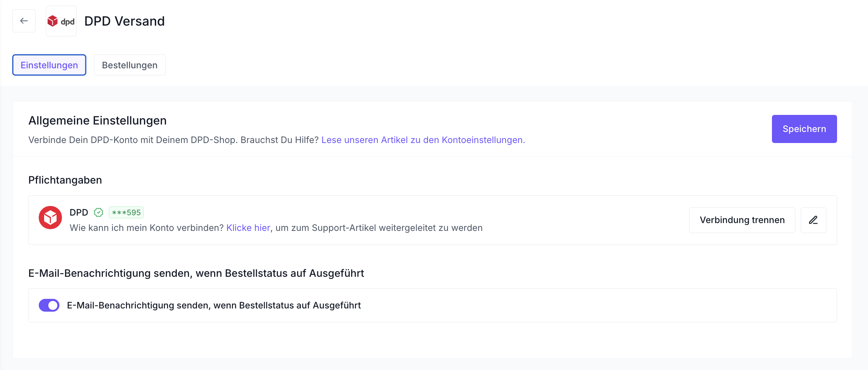Toggle e-mail notification for Ausgeführt status
The image size is (868, 370).
49,305
